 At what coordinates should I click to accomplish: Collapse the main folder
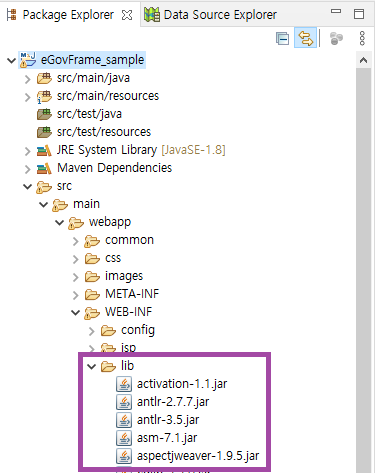(x=43, y=204)
